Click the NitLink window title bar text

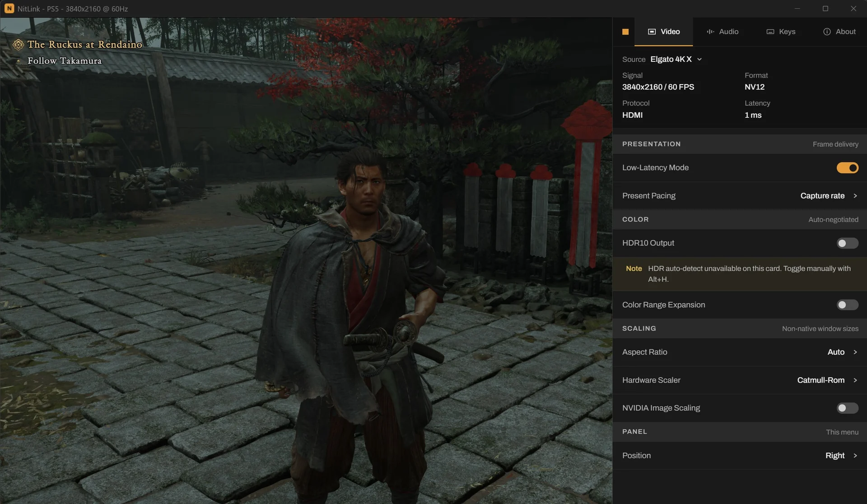point(72,9)
